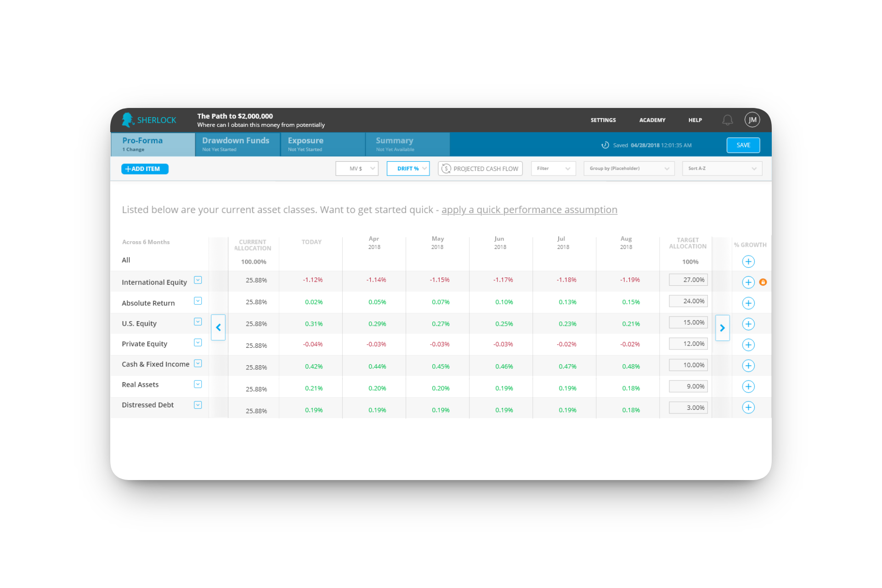
Task: Click the Sherlock logo
Action: (149, 120)
